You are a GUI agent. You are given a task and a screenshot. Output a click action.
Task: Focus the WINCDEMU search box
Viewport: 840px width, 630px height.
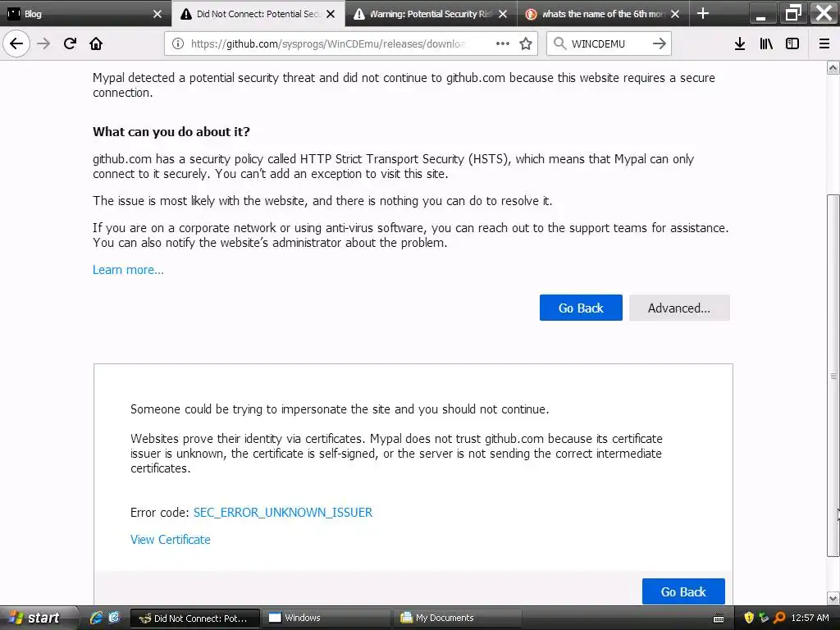(x=609, y=43)
